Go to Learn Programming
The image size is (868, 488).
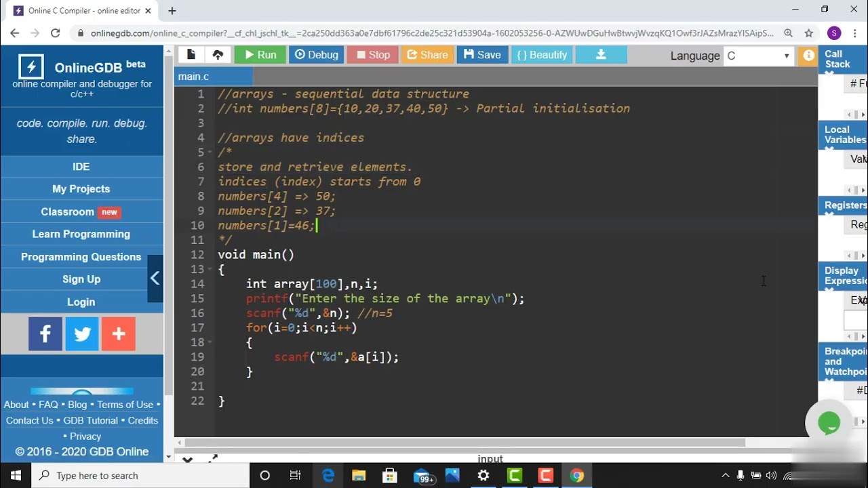81,234
